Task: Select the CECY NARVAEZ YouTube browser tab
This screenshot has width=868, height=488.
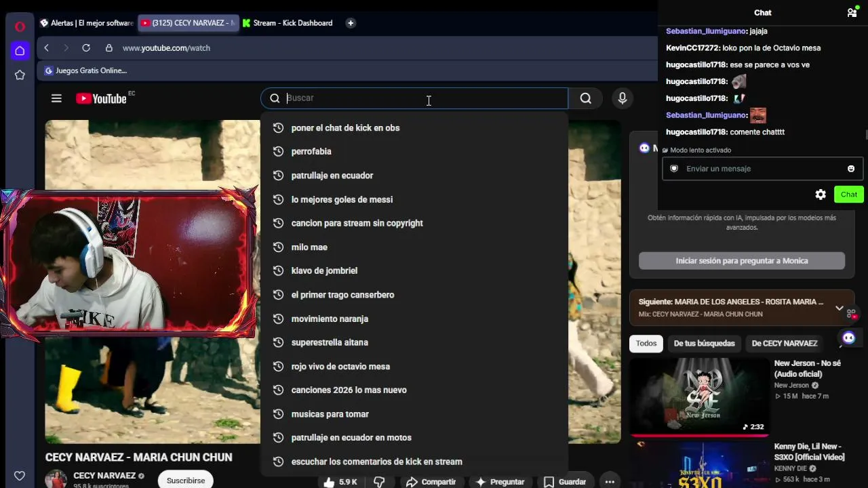Action: tap(188, 23)
